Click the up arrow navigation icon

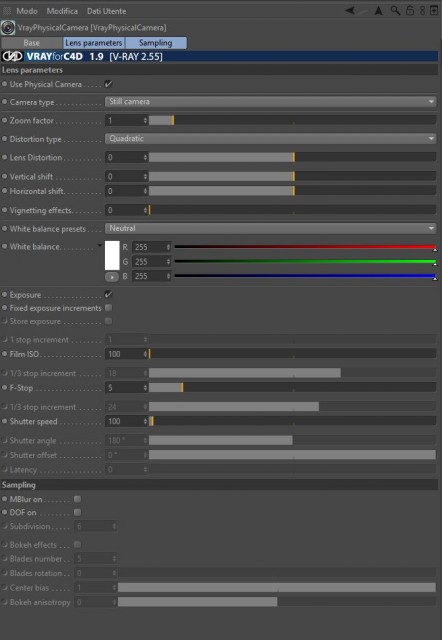tap(379, 11)
